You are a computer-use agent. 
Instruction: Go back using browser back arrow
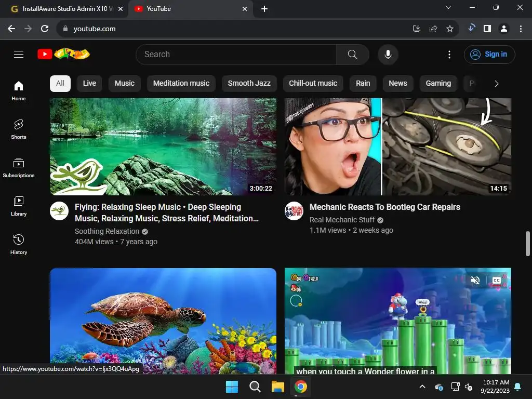pyautogui.click(x=11, y=29)
